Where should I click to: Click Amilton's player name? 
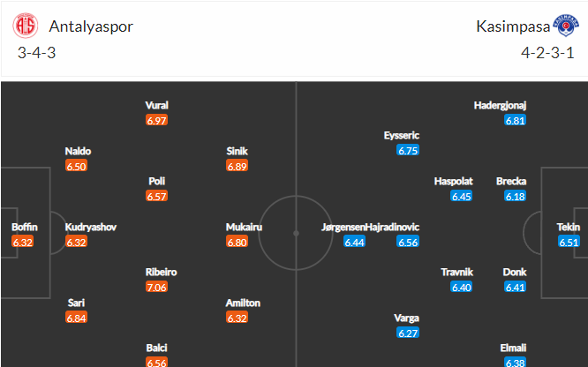click(x=243, y=303)
